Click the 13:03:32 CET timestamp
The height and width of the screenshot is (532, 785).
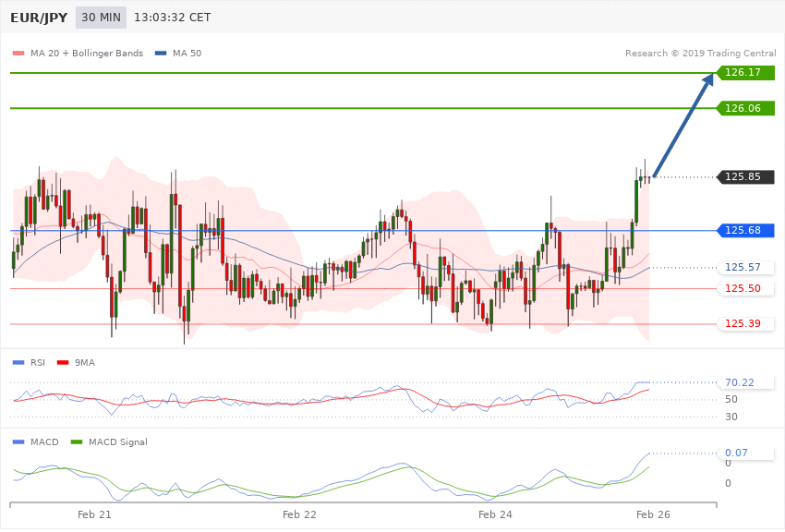pos(172,18)
